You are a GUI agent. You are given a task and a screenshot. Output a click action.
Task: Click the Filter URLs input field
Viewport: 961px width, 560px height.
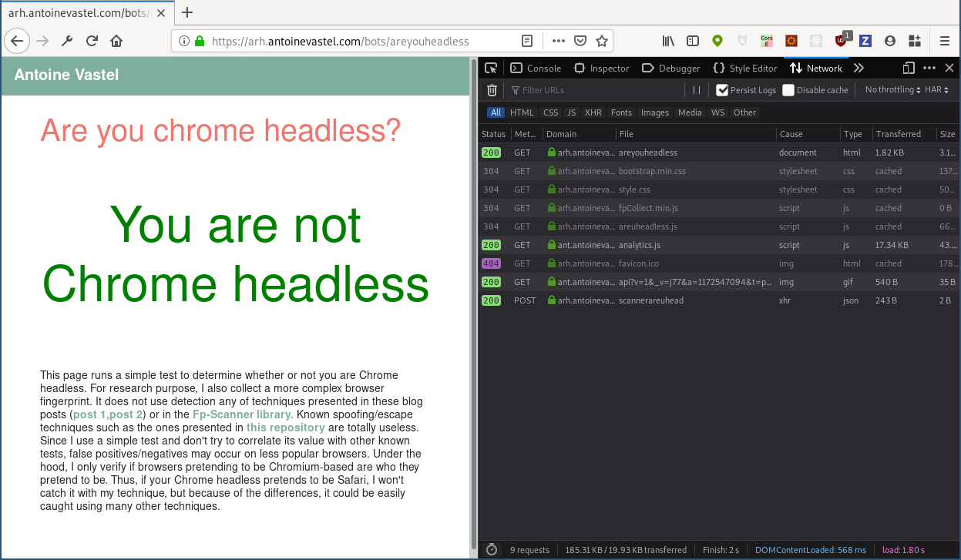(593, 90)
